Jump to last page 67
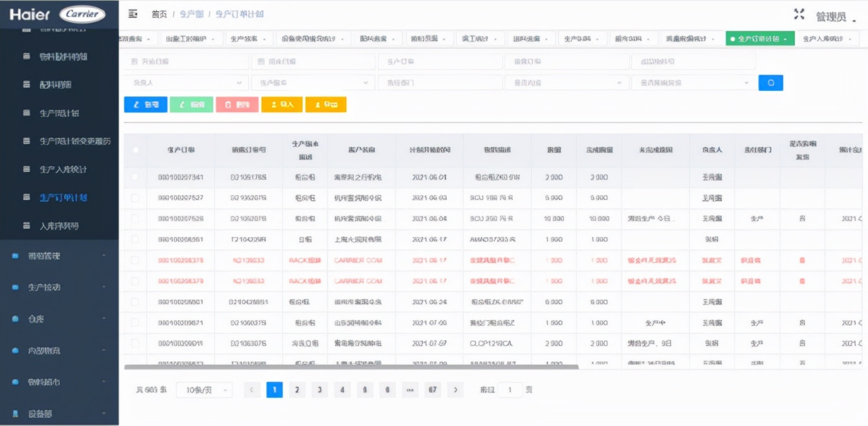The width and height of the screenshot is (868, 426). click(432, 390)
